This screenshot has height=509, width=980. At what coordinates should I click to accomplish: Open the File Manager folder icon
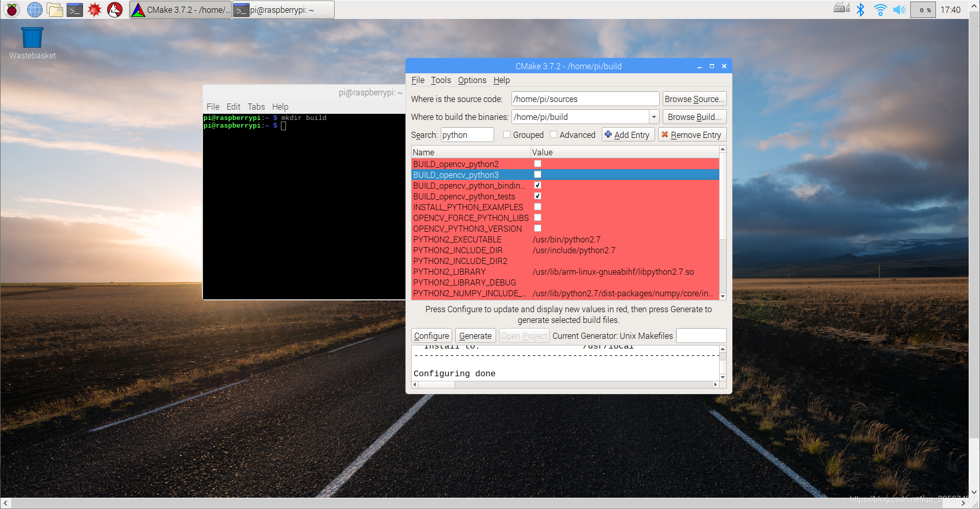pos(55,10)
